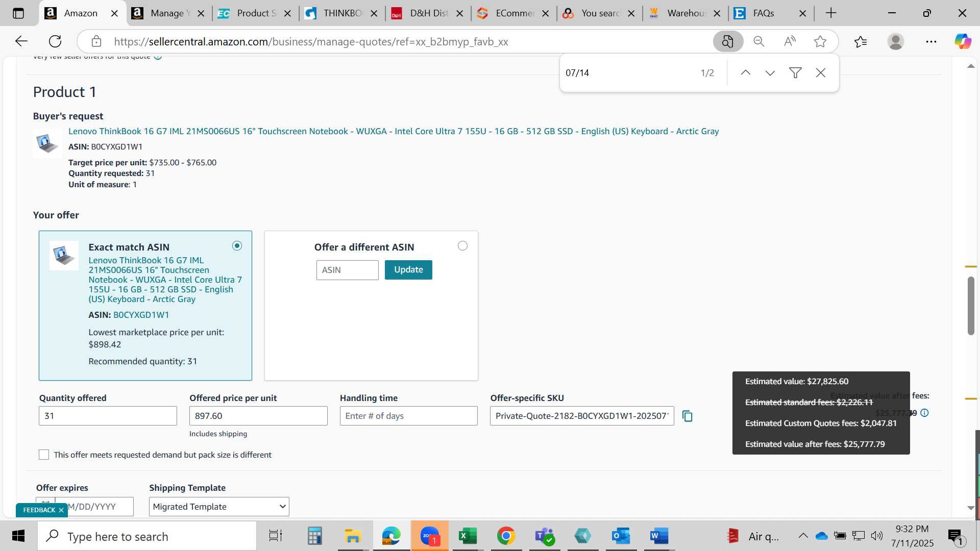This screenshot has height=551, width=980.
Task: Refresh the Seller Central page
Action: [55, 41]
